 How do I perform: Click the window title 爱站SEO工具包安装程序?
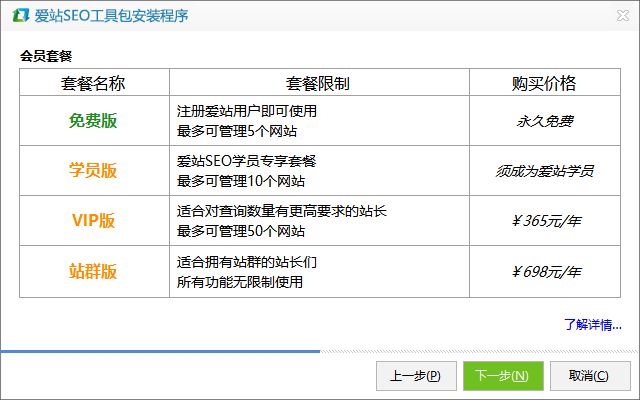pos(111,16)
